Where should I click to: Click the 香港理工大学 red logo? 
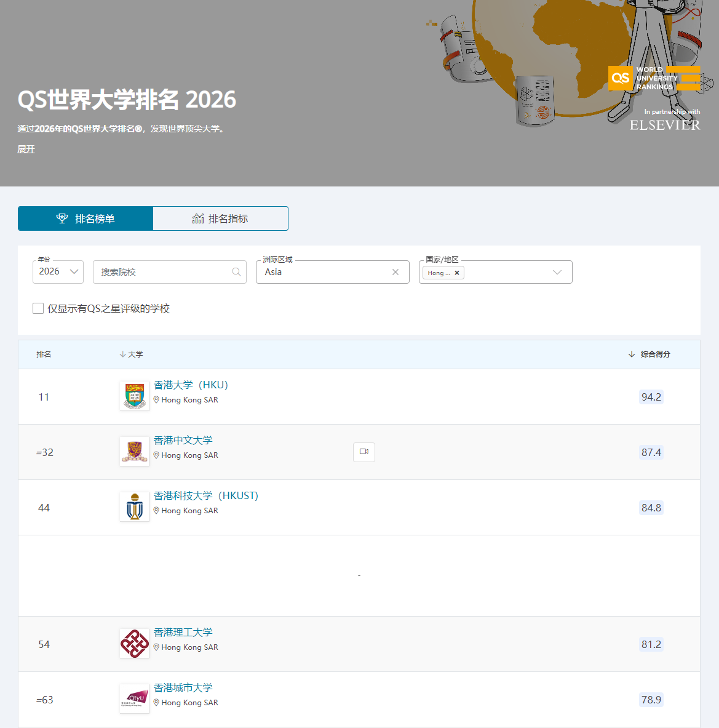[x=134, y=643]
